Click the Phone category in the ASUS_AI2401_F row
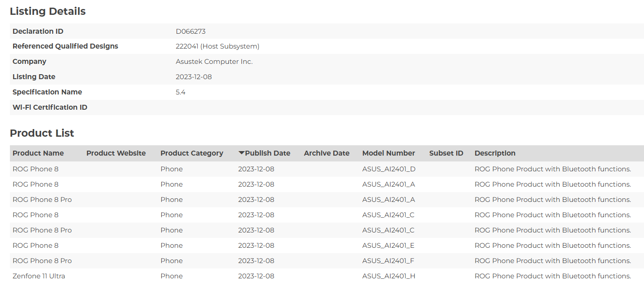Viewport: 644px width, 295px height. pos(172,261)
